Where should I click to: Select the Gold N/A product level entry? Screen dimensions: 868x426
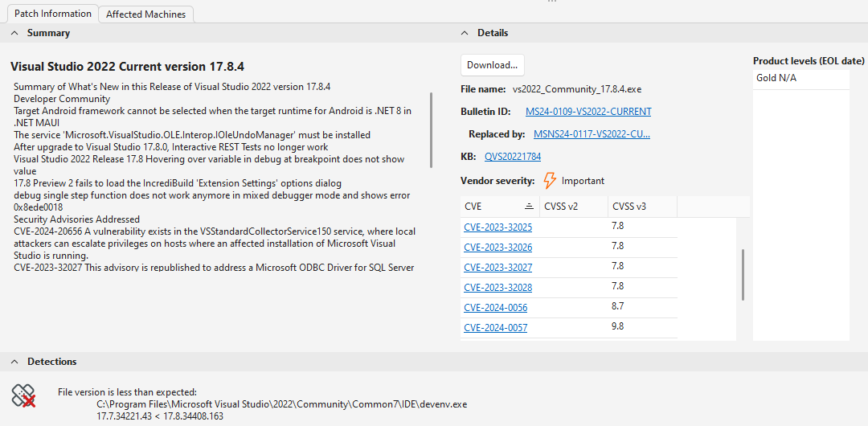coord(801,79)
